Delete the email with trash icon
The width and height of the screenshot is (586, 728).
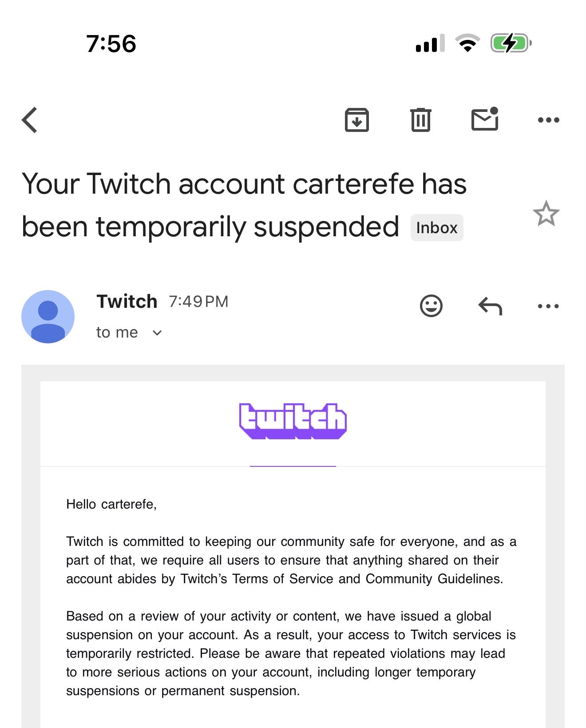[x=420, y=120]
